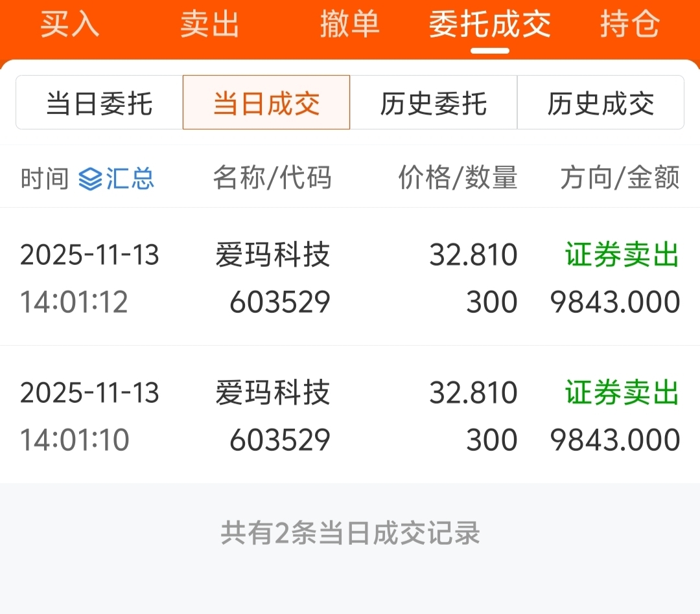700x614 pixels.
Task: Show 当日委托 orders list
Action: 99,102
